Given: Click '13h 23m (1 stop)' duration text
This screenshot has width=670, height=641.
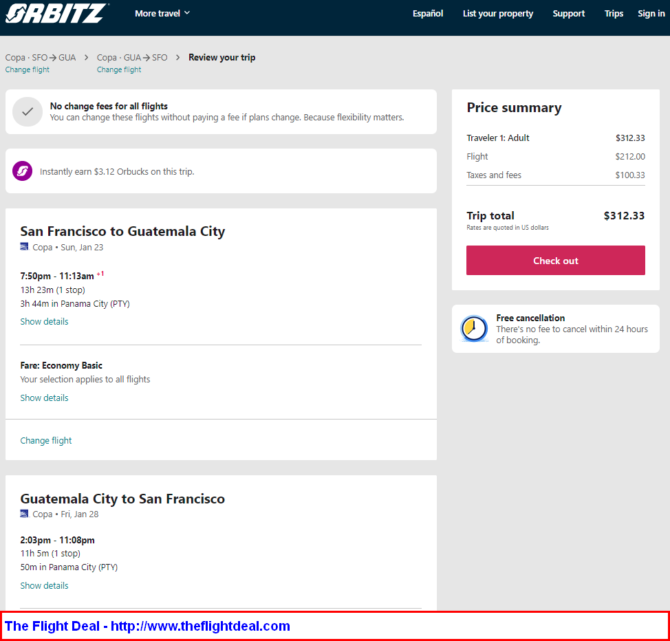Looking at the screenshot, I should [x=53, y=290].
